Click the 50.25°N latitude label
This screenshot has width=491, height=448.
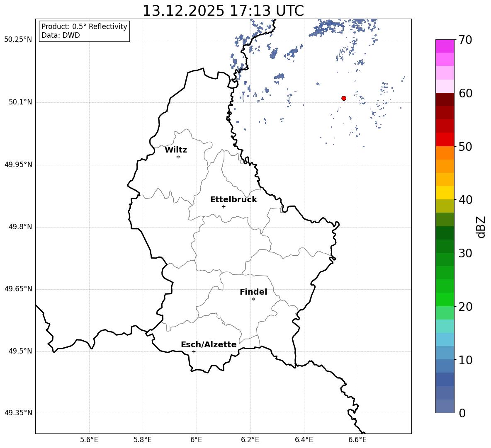pyautogui.click(x=18, y=40)
